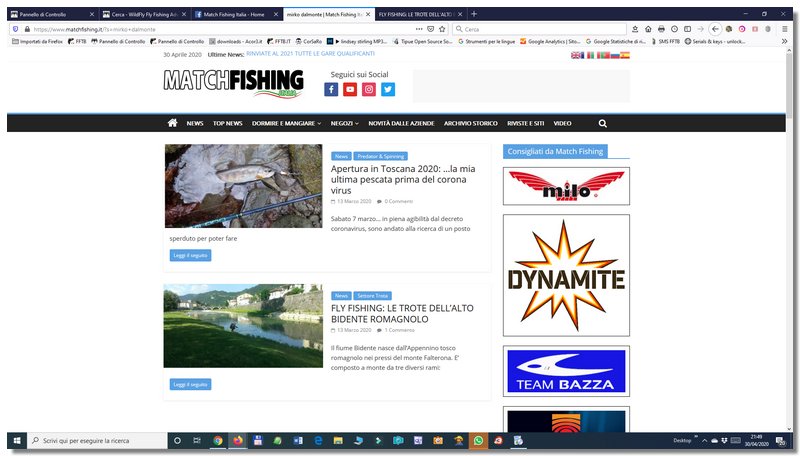The image size is (800, 456).
Task: Read more on Fly Fishing Bidente article
Action: point(190,384)
